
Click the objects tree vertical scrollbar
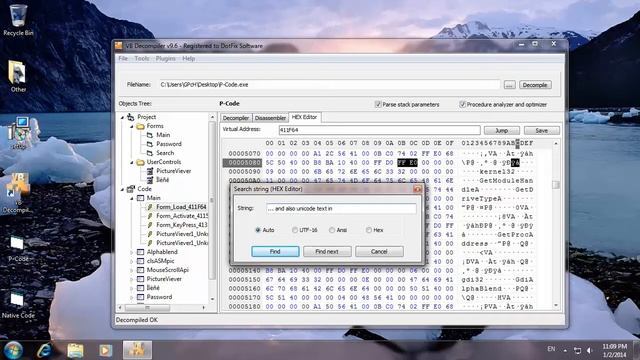point(212,201)
